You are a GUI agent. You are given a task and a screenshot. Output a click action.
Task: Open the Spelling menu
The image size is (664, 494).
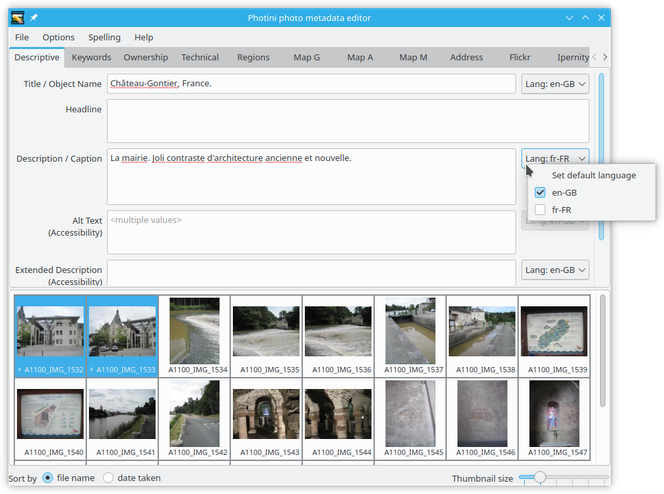click(x=104, y=37)
